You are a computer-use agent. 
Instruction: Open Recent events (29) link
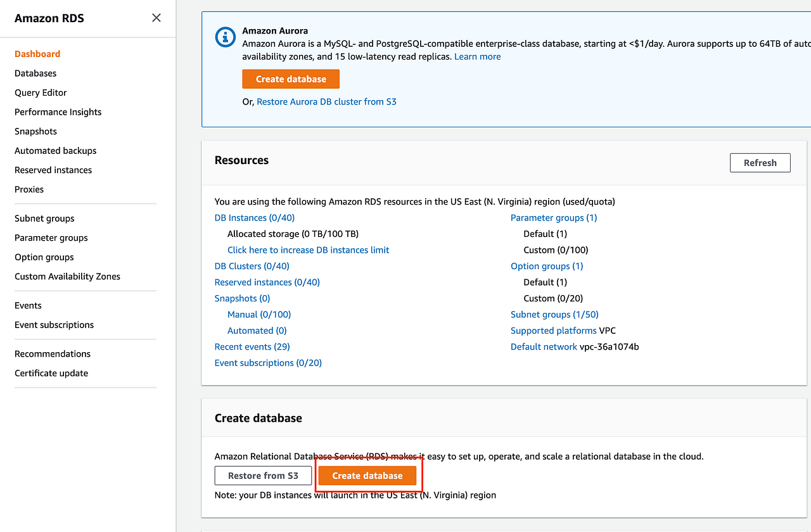252,347
